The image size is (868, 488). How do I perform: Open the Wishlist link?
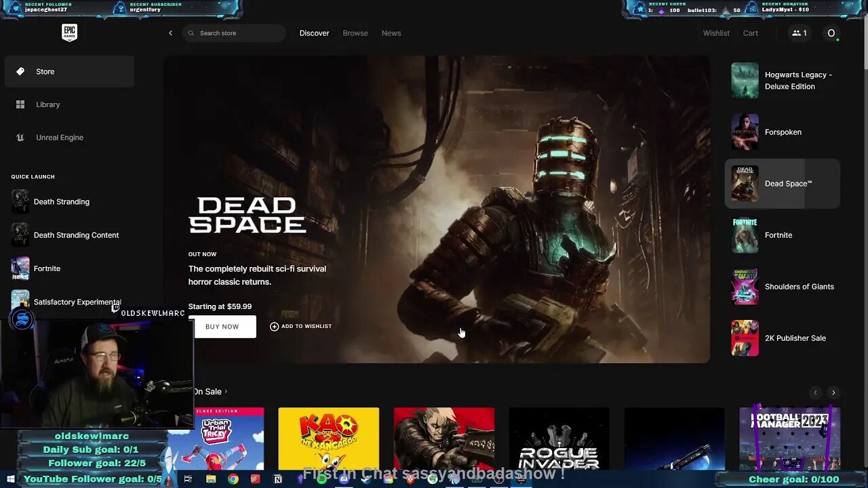click(716, 33)
